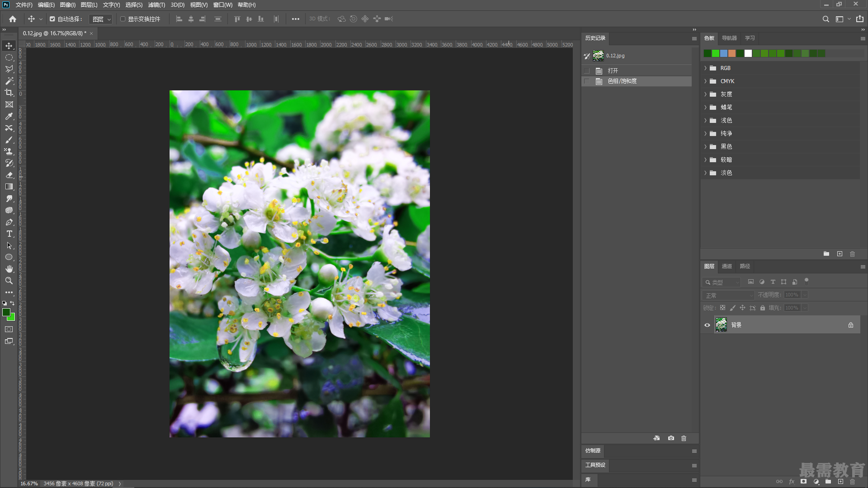
Task: Hide the 背景 layer eye icon
Action: click(707, 325)
